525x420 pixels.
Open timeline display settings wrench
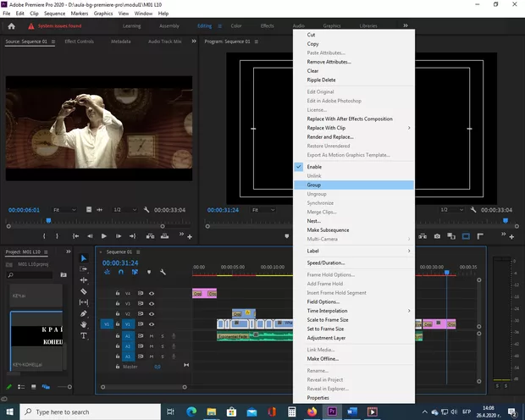[x=163, y=273]
